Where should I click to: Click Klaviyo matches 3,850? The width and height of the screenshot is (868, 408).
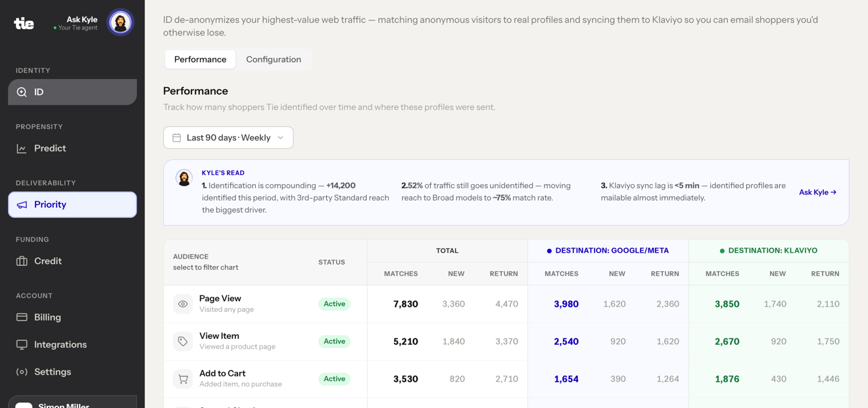727,304
